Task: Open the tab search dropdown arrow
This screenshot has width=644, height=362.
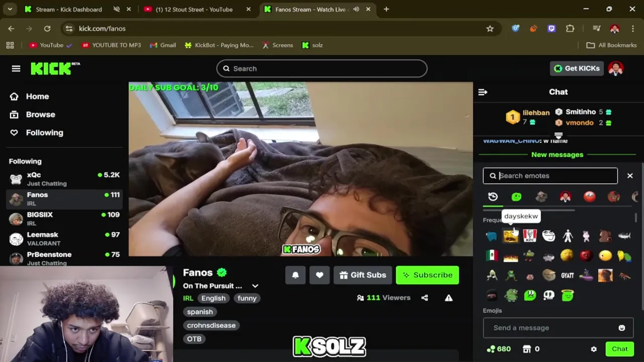Action: [x=10, y=9]
